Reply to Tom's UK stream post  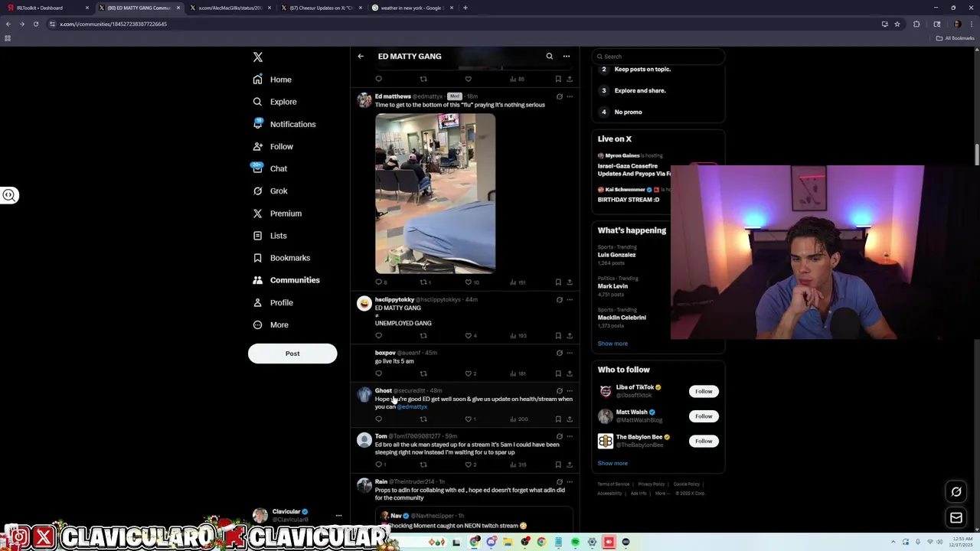(x=379, y=465)
